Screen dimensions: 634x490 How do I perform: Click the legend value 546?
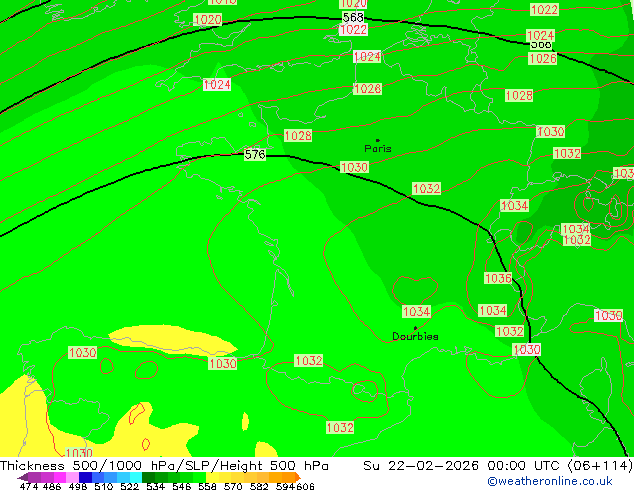coord(181,486)
